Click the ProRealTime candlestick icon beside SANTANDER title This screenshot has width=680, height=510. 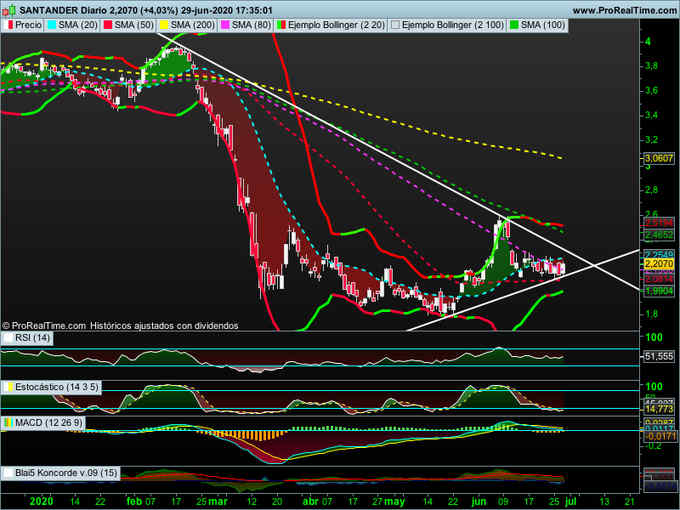tap(9, 9)
